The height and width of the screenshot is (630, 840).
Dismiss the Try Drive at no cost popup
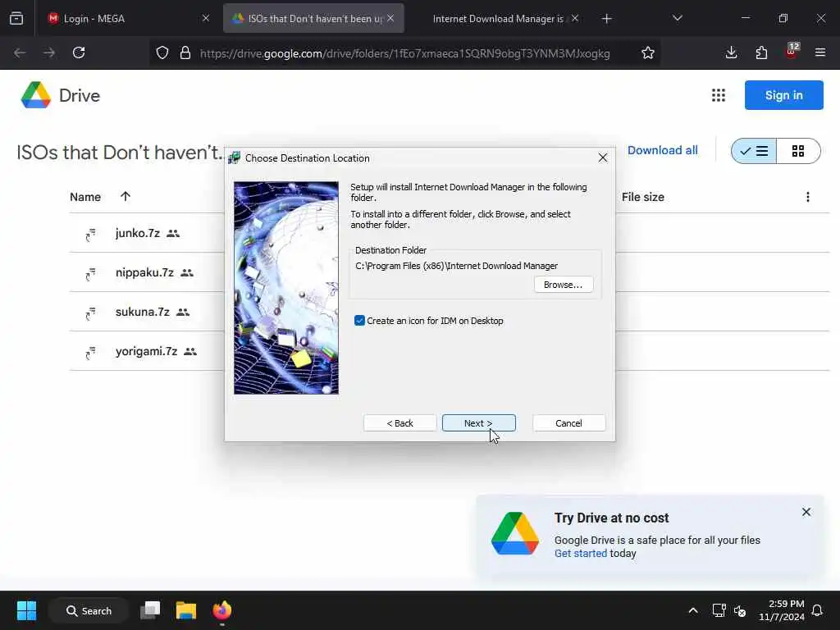coord(806,512)
